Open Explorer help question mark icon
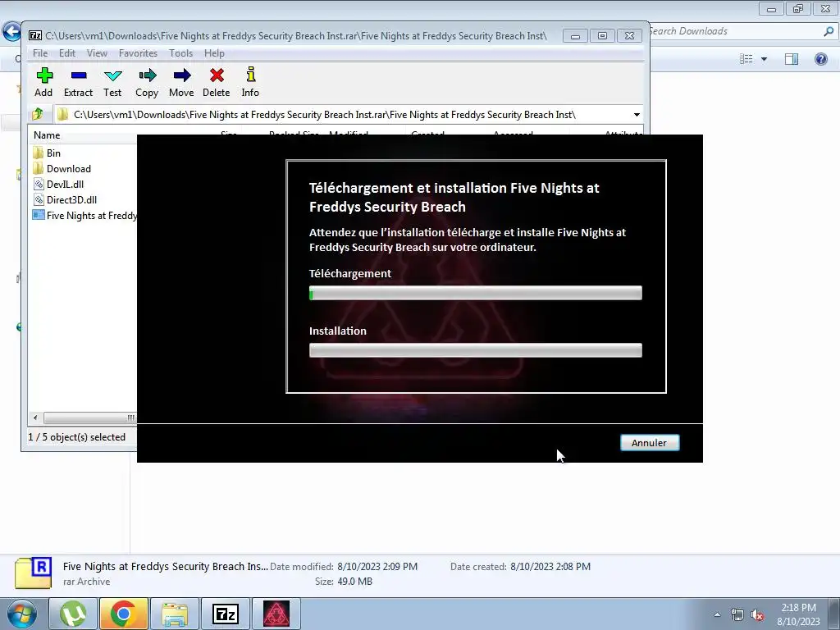 point(820,59)
